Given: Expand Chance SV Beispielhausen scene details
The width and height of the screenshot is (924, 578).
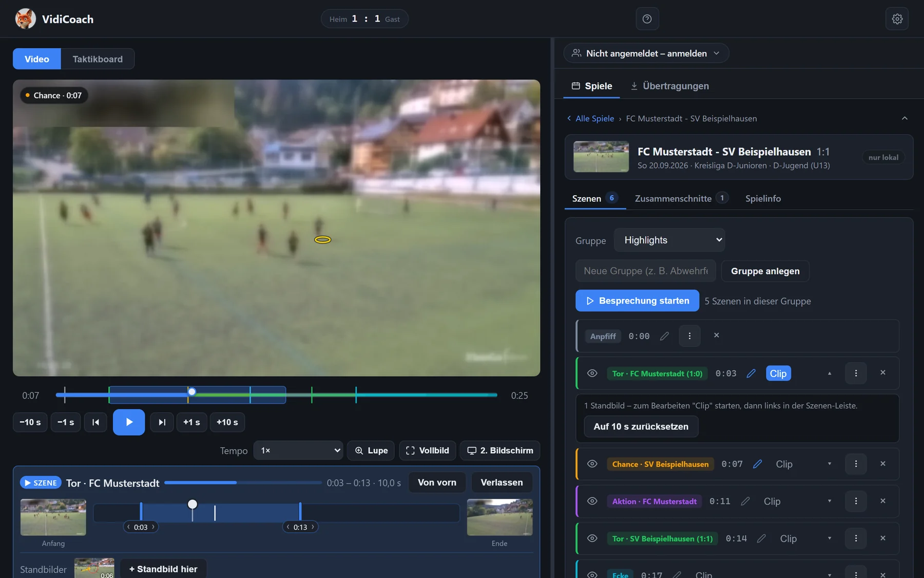Looking at the screenshot, I should 830,464.
